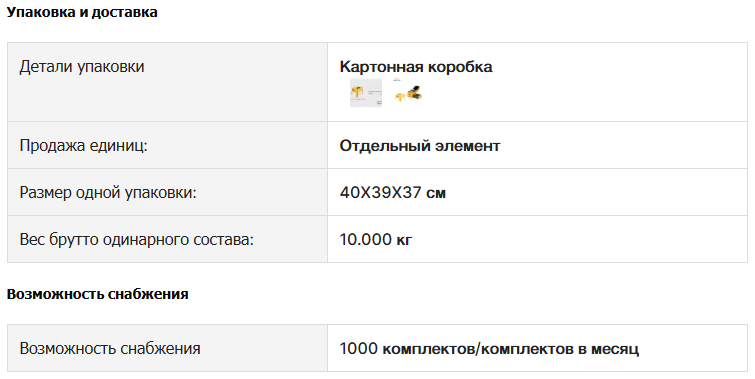
Task: Click the "Продажа единиц:" row label
Action: coord(83,145)
